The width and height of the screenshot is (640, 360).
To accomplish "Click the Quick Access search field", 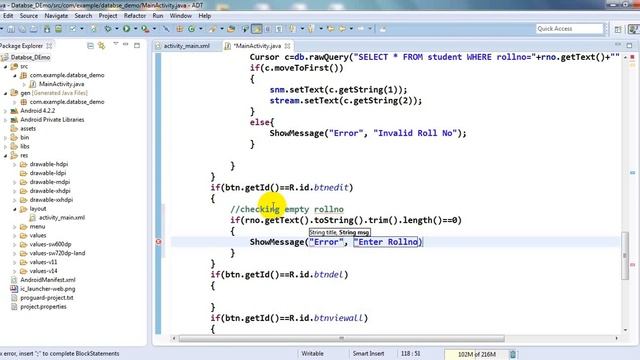I will pyautogui.click(x=569, y=29).
